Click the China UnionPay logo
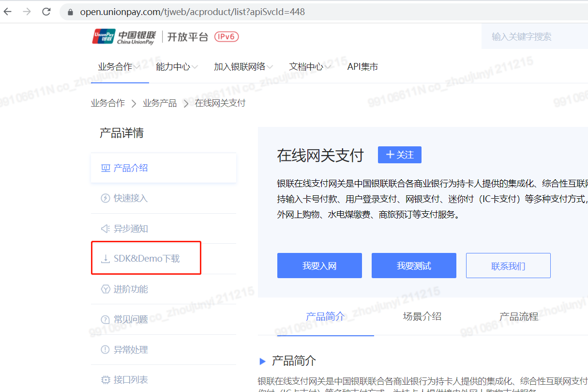 [124, 37]
